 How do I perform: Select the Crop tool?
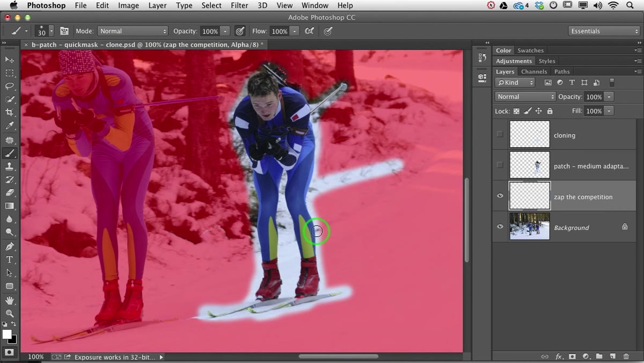pos(10,113)
